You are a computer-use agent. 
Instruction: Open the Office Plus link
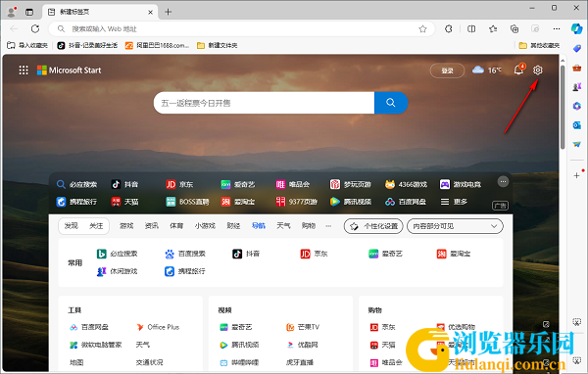tap(158, 327)
